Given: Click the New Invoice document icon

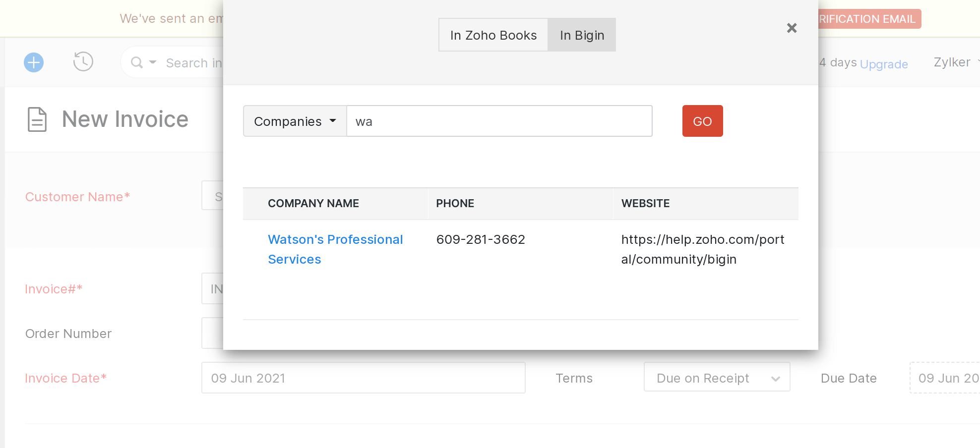Looking at the screenshot, I should pyautogui.click(x=37, y=119).
